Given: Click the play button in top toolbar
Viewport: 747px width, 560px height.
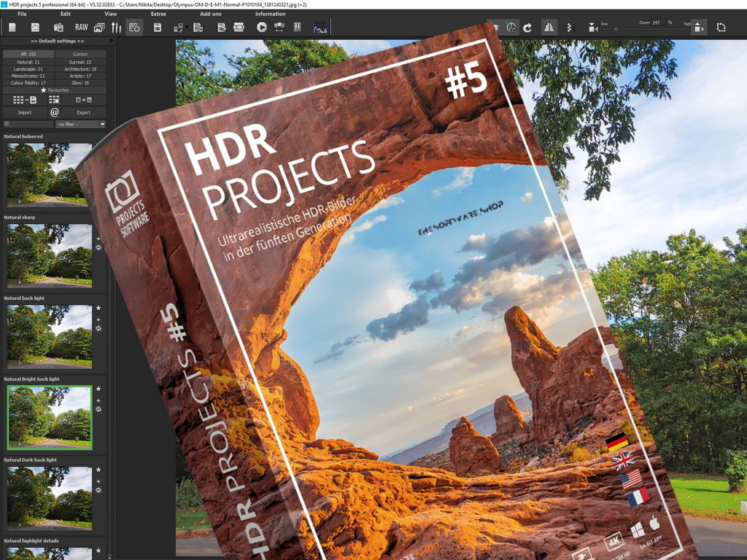Looking at the screenshot, I should (262, 28).
